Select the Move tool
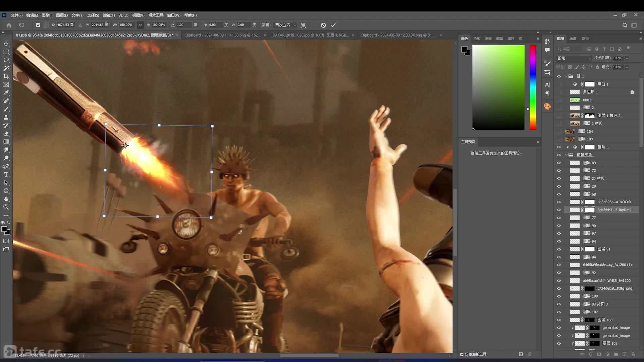The image size is (644, 362). tap(6, 44)
